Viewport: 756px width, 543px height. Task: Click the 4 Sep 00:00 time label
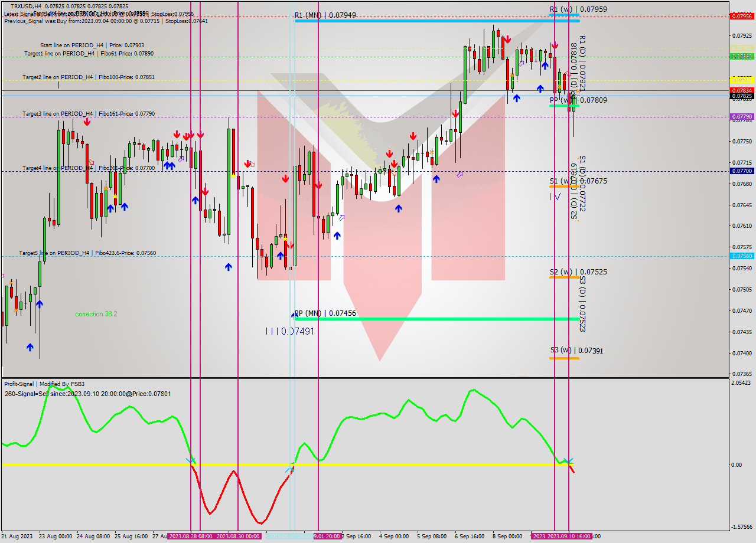pyautogui.click(x=394, y=537)
